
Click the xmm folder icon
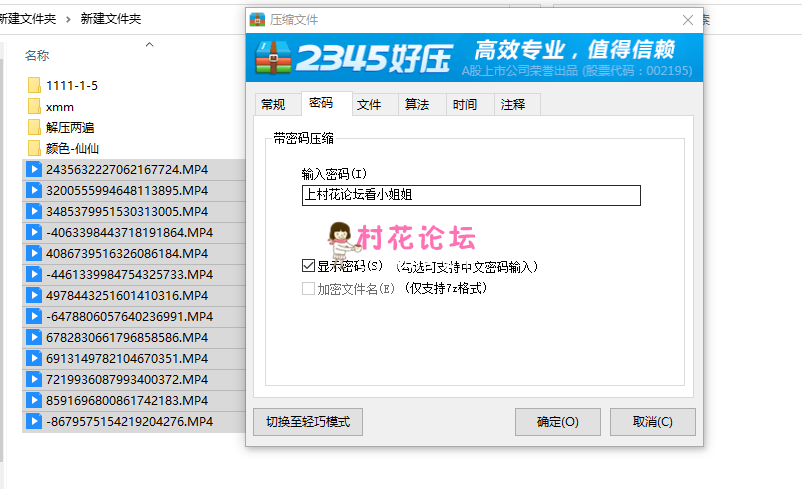pos(34,106)
